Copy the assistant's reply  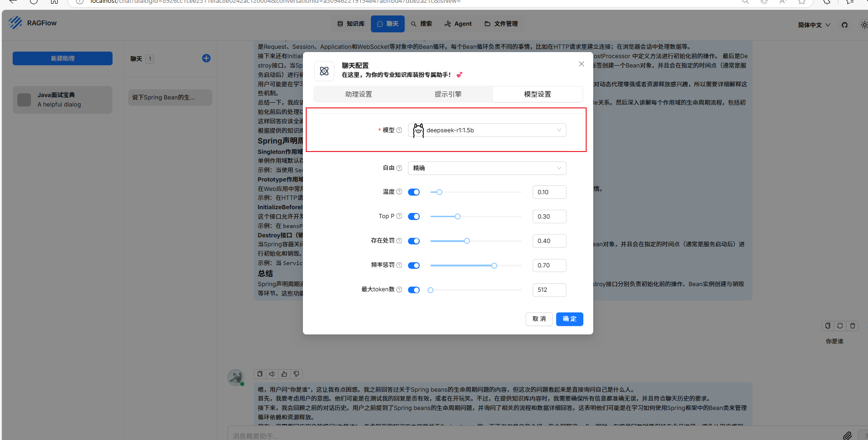(x=260, y=374)
